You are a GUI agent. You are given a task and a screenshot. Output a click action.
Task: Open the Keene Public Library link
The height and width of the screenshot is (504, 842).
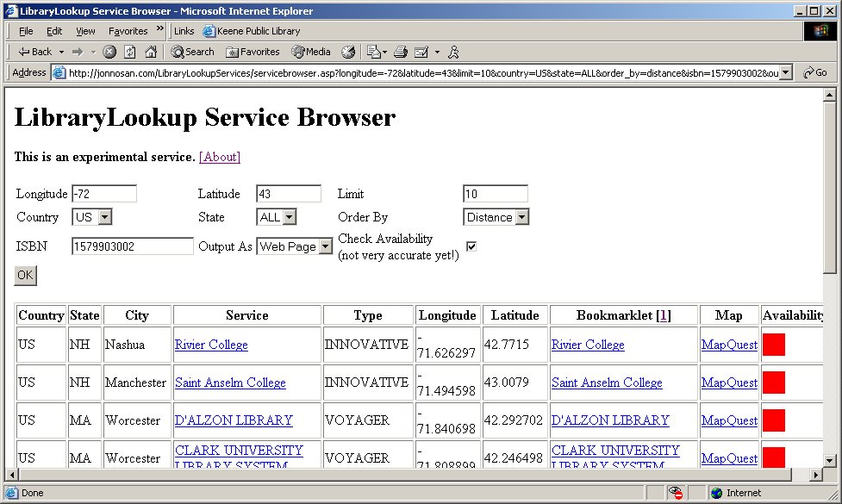point(252,31)
